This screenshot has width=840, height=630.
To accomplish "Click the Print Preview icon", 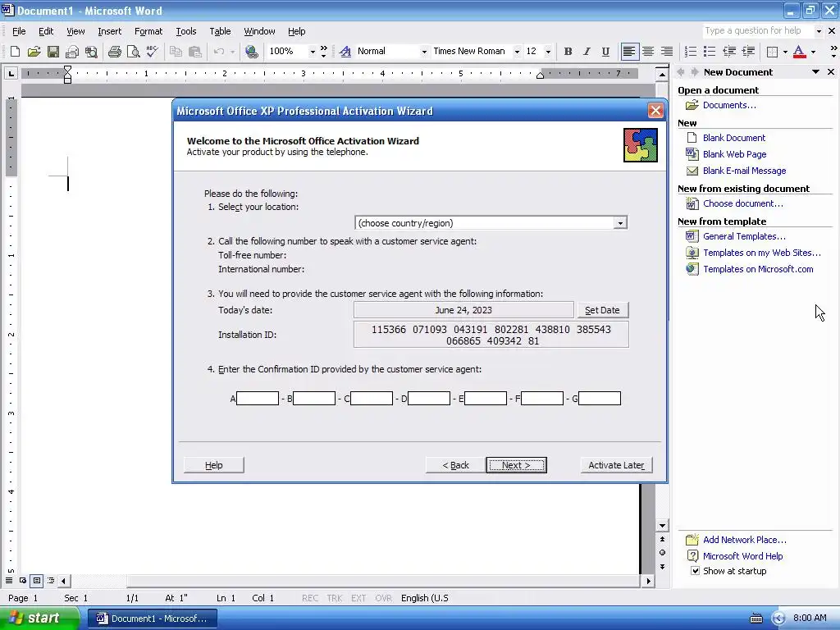I will click(133, 52).
